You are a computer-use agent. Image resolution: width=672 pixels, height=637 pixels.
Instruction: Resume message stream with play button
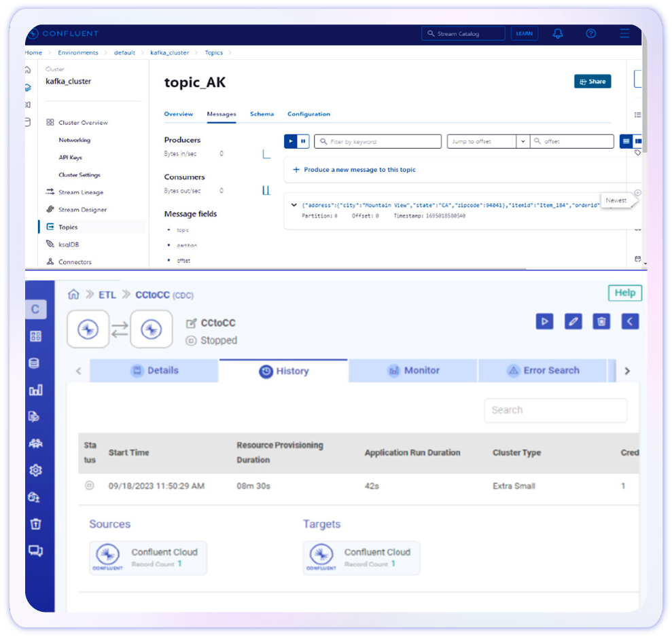click(290, 141)
